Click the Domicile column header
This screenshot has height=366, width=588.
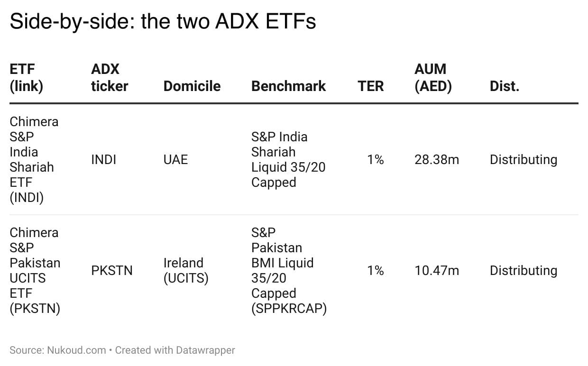tap(192, 86)
